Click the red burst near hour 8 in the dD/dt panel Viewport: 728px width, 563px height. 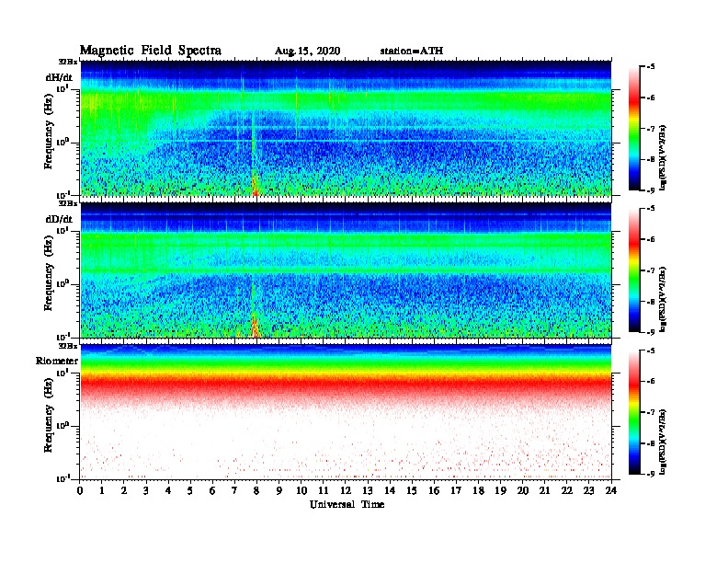point(255,327)
